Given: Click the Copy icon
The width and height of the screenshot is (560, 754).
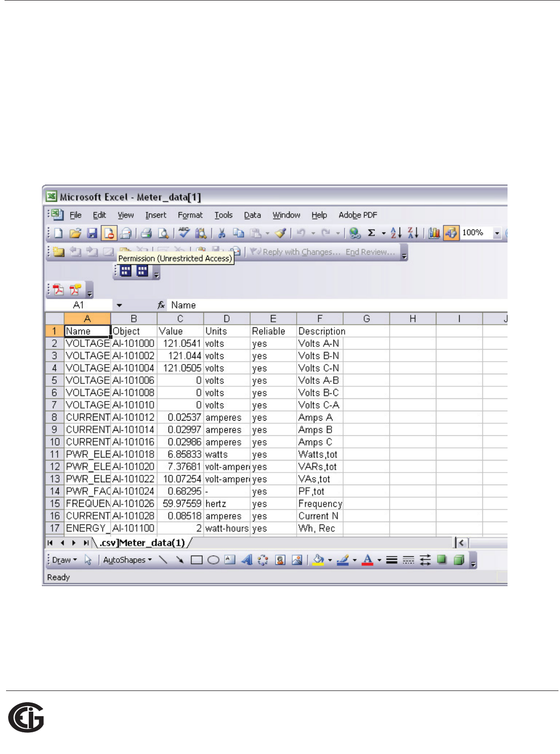Looking at the screenshot, I should click(239, 233).
